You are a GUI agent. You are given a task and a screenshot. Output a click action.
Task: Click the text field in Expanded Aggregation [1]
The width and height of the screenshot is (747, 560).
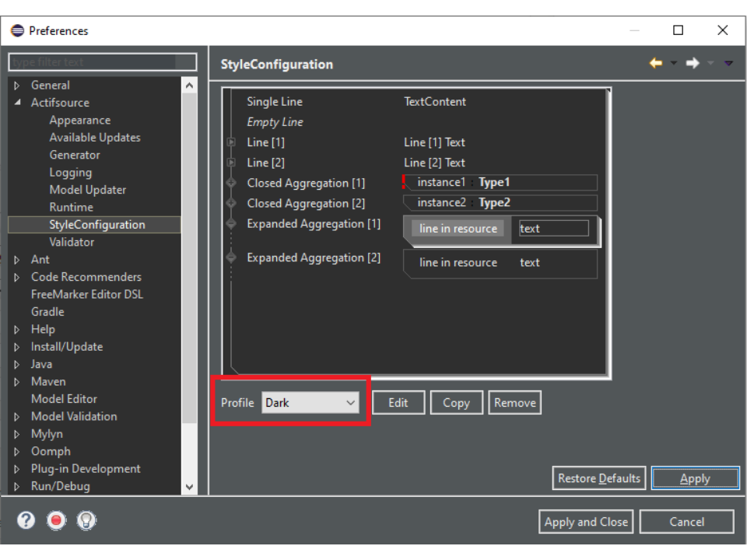point(553,229)
